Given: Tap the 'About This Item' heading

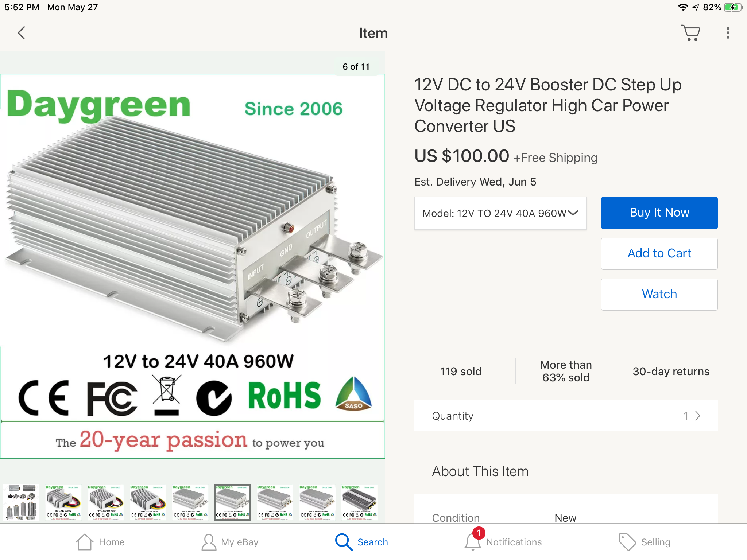Looking at the screenshot, I should coord(480,471).
